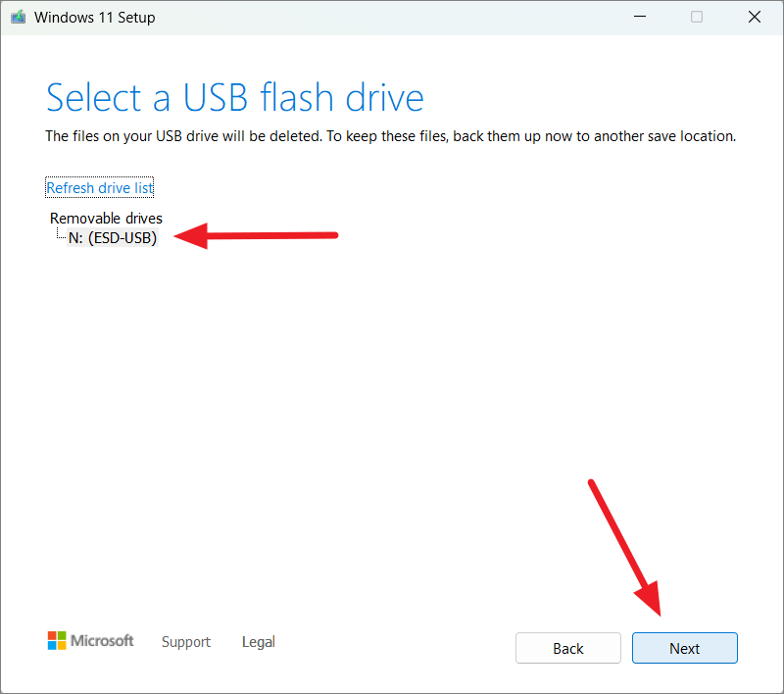This screenshot has width=784, height=694.
Task: Click the highlighted Next button border
Action: (684, 633)
